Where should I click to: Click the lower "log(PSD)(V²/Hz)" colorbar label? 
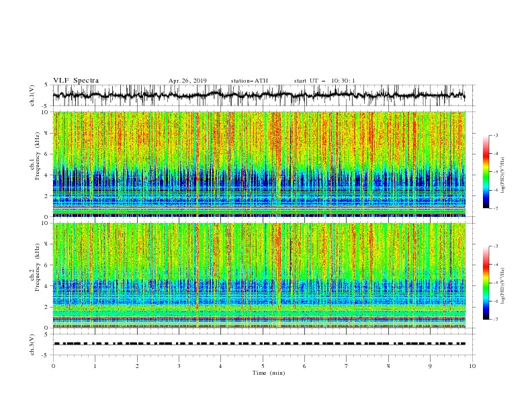click(503, 286)
